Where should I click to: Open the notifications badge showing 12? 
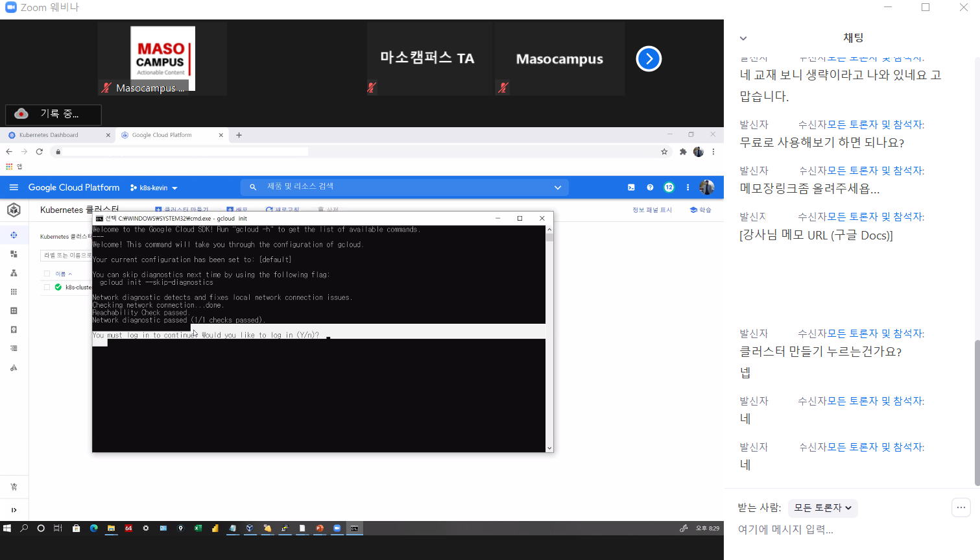[669, 188]
